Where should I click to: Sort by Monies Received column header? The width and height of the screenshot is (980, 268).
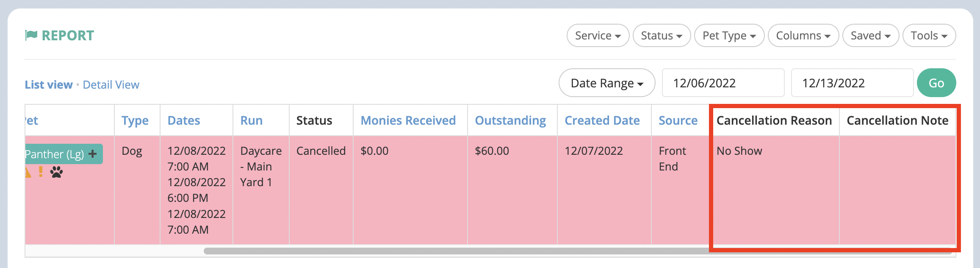click(408, 120)
